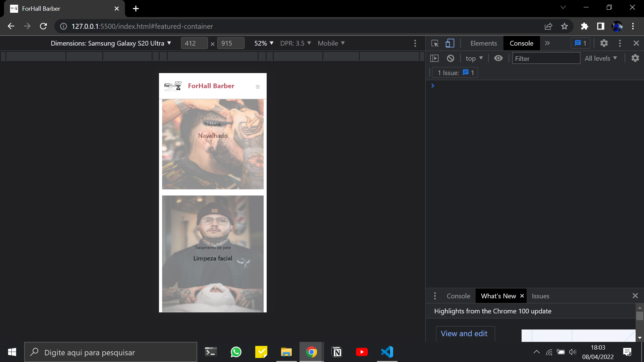Viewport: 644px width, 362px height.
Task: Open the hamburger menu on ForHall Barber page
Action: [258, 86]
